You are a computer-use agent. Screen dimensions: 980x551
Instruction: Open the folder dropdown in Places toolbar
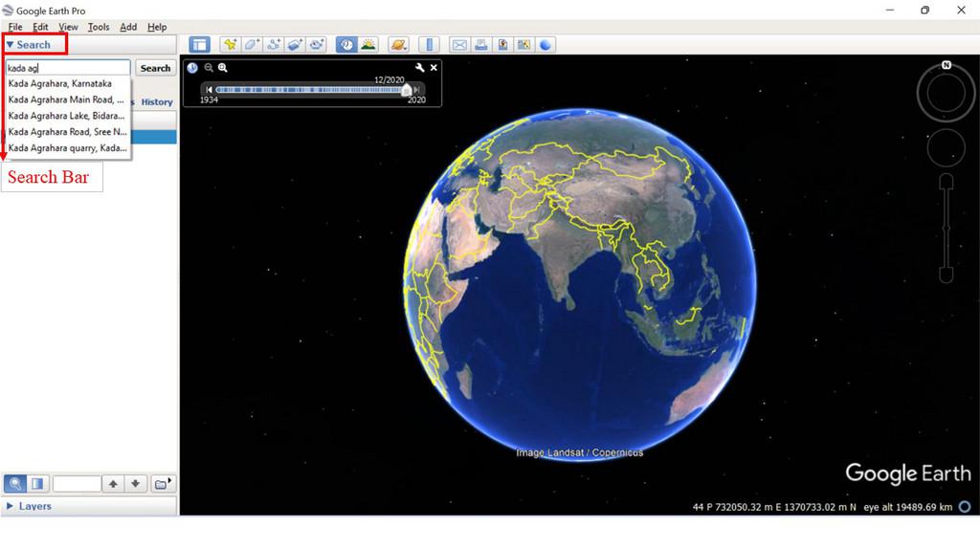tap(164, 484)
